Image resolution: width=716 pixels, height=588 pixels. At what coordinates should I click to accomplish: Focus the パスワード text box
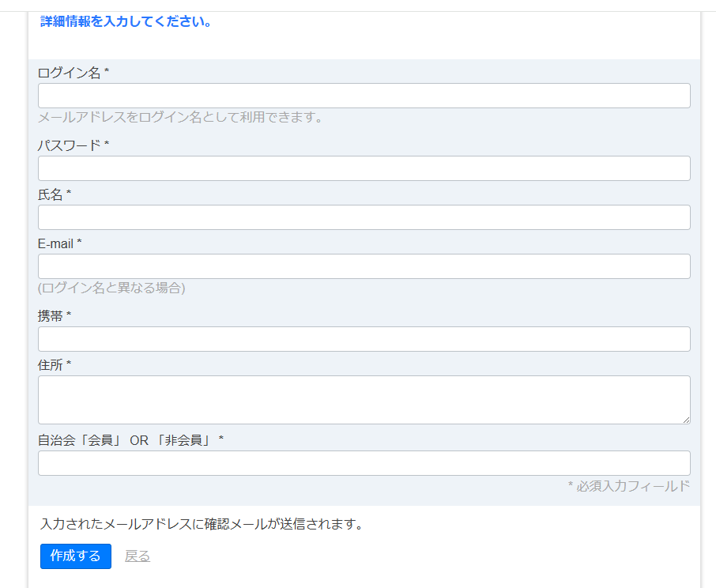click(364, 168)
